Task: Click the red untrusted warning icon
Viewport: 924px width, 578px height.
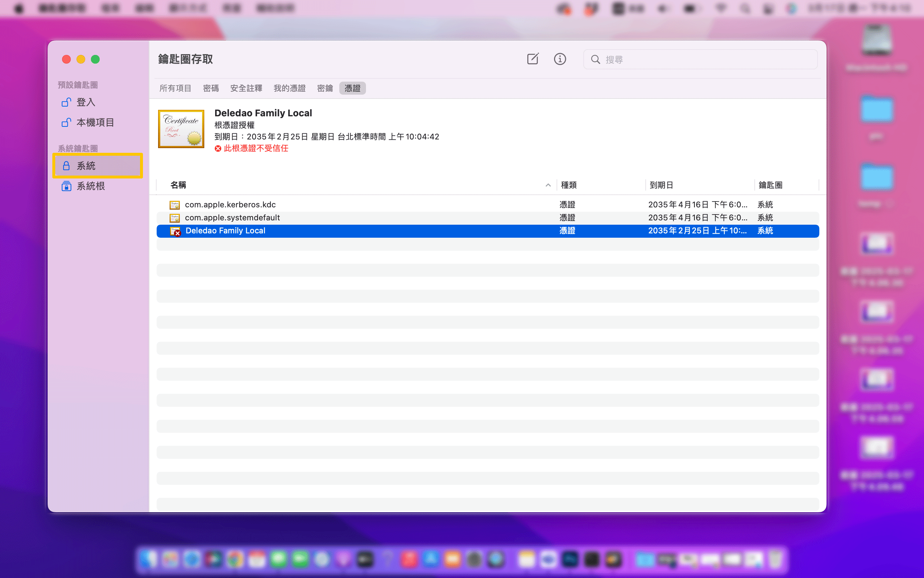Action: (x=218, y=148)
